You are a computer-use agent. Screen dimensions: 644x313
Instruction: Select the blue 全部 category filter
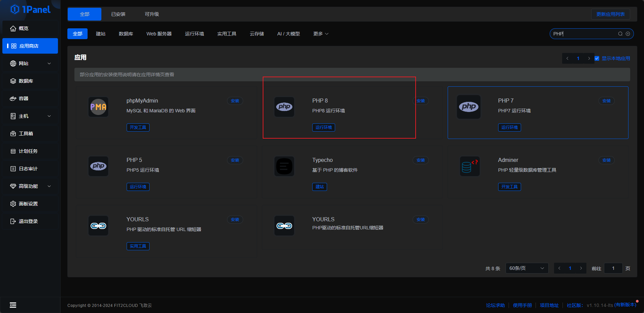[x=77, y=34]
